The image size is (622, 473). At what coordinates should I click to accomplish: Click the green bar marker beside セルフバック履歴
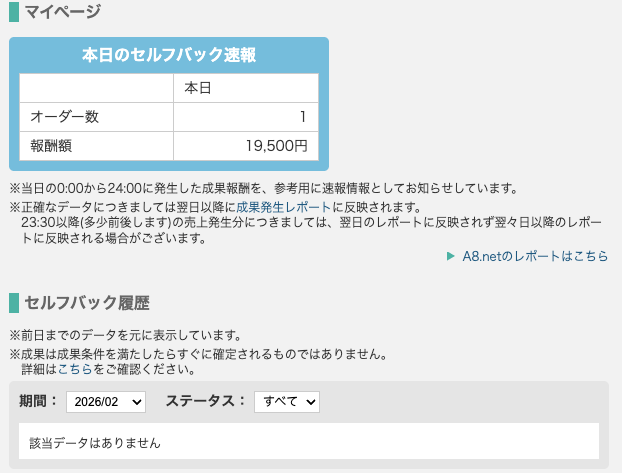pos(13,302)
